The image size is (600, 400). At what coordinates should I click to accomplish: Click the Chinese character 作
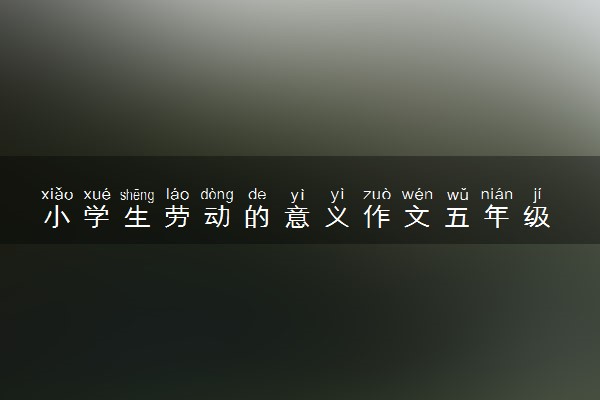(377, 217)
